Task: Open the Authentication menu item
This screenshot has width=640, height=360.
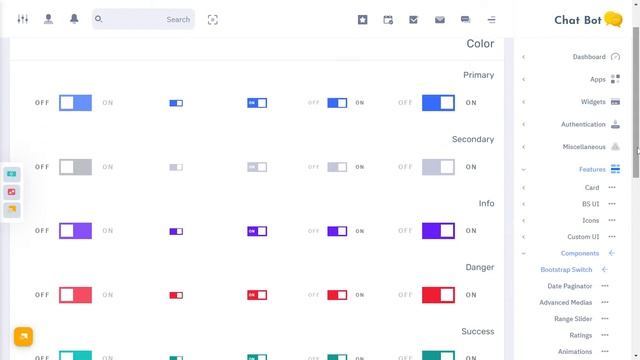Action: click(583, 124)
